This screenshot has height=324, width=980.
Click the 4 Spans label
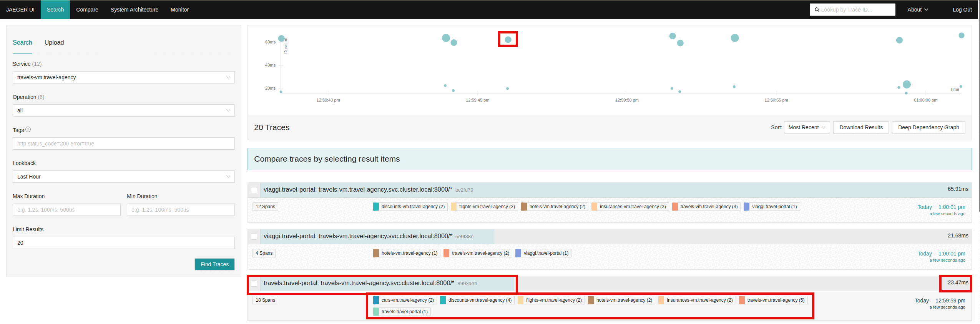click(x=264, y=253)
